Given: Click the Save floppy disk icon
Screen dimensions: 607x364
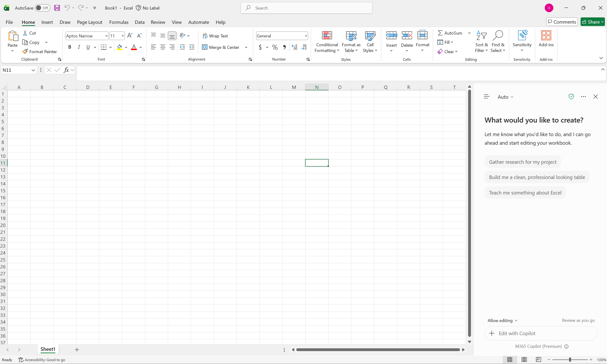Looking at the screenshot, I should [57, 8].
